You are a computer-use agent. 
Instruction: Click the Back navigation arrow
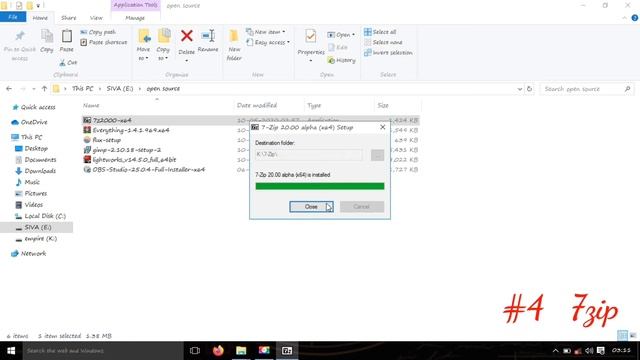pos(9,89)
